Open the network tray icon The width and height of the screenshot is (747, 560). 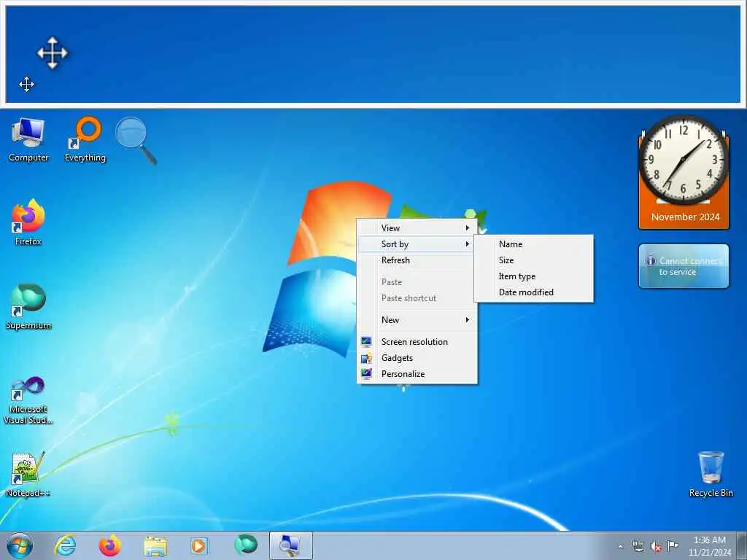coord(638,547)
